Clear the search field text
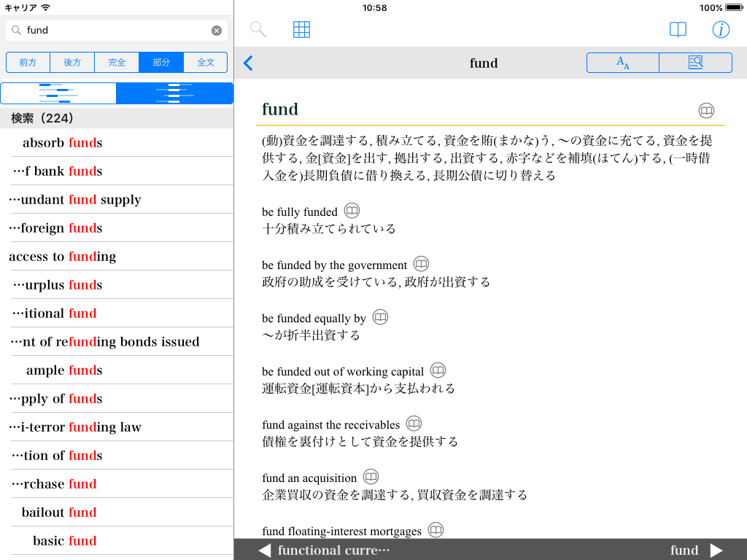 point(217,31)
